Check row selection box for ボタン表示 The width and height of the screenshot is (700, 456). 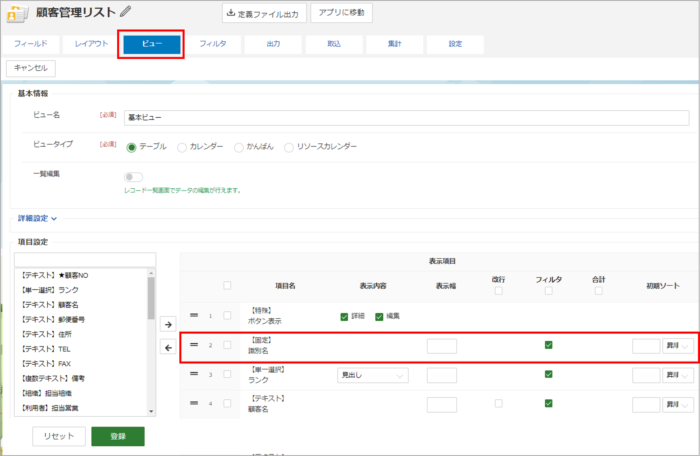tap(227, 315)
